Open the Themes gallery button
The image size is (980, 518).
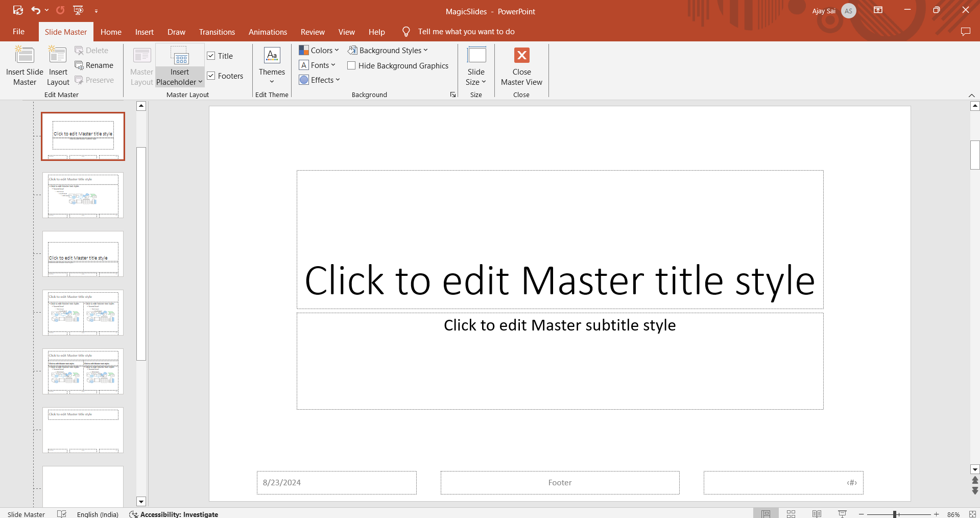coord(272,66)
